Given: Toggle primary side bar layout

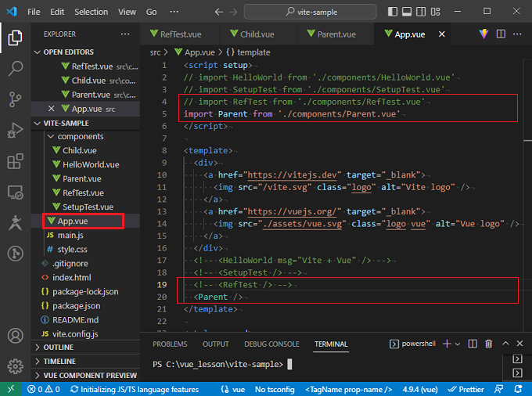Looking at the screenshot, I should pyautogui.click(x=393, y=12).
